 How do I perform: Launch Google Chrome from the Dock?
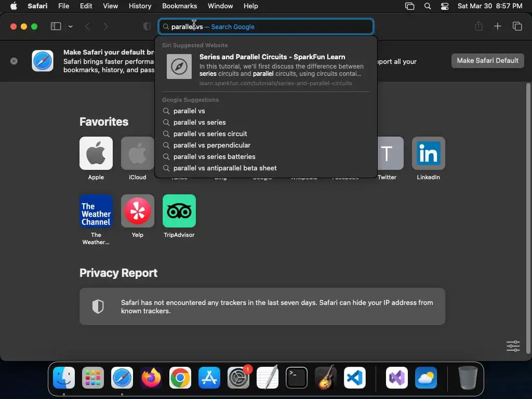click(x=180, y=378)
